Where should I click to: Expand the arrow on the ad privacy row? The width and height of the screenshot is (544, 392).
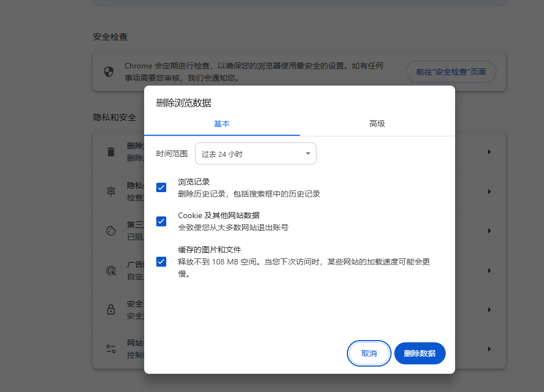pyautogui.click(x=489, y=271)
